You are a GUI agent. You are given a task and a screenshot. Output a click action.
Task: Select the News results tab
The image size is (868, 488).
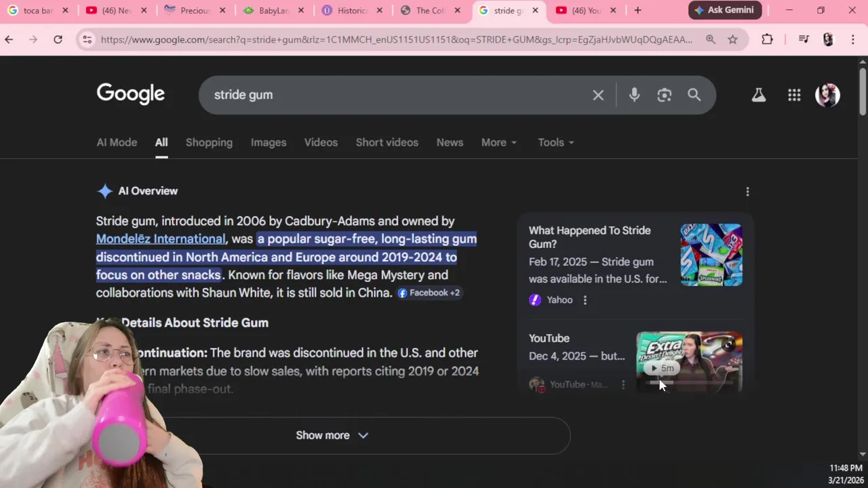point(450,142)
